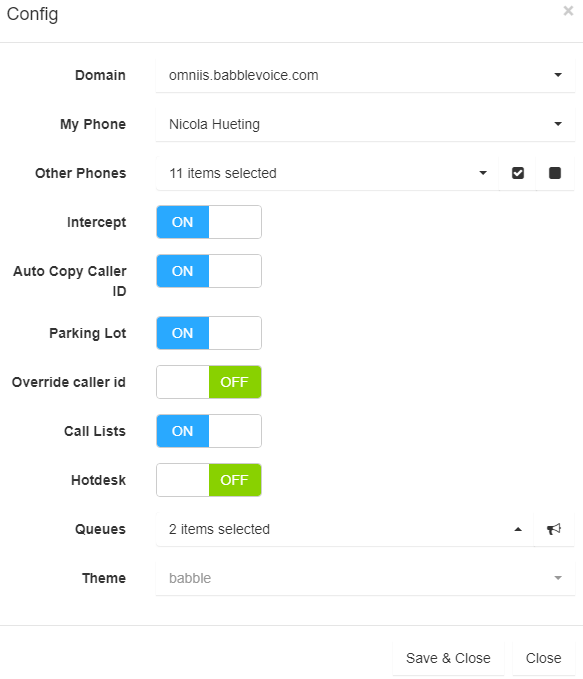Click the Queues megaphone icon
Image resolution: width=583 pixels, height=679 pixels.
pos(554,529)
